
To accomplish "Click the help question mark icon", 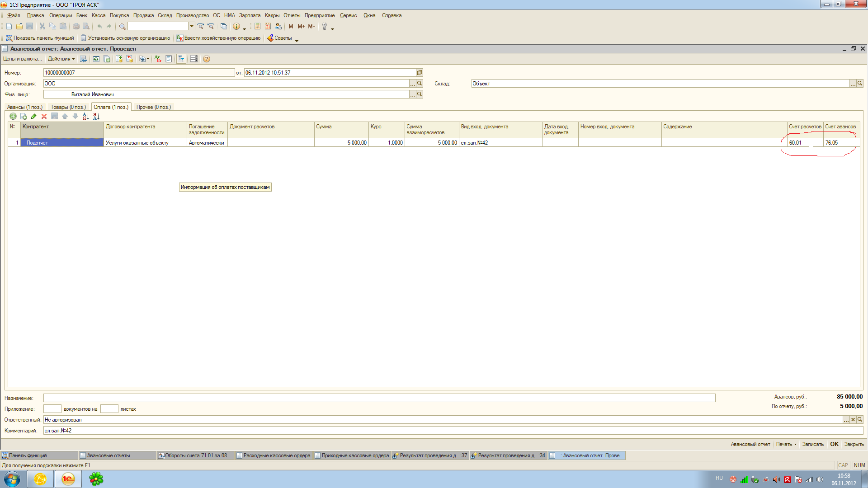I will 207,59.
